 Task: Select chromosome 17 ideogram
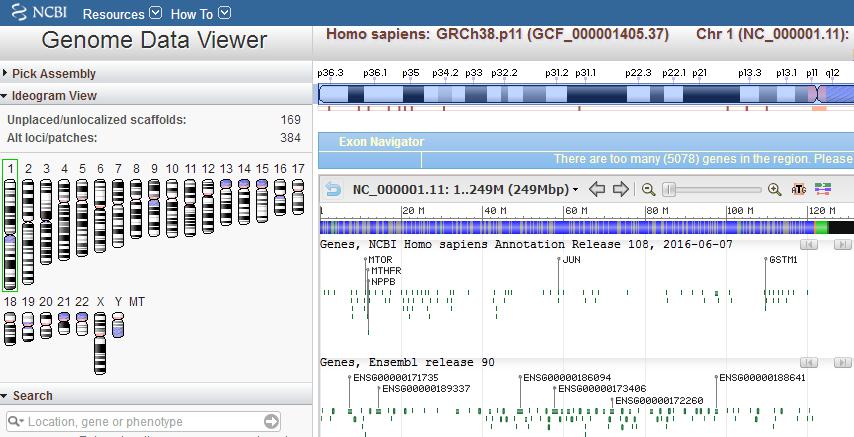298,197
